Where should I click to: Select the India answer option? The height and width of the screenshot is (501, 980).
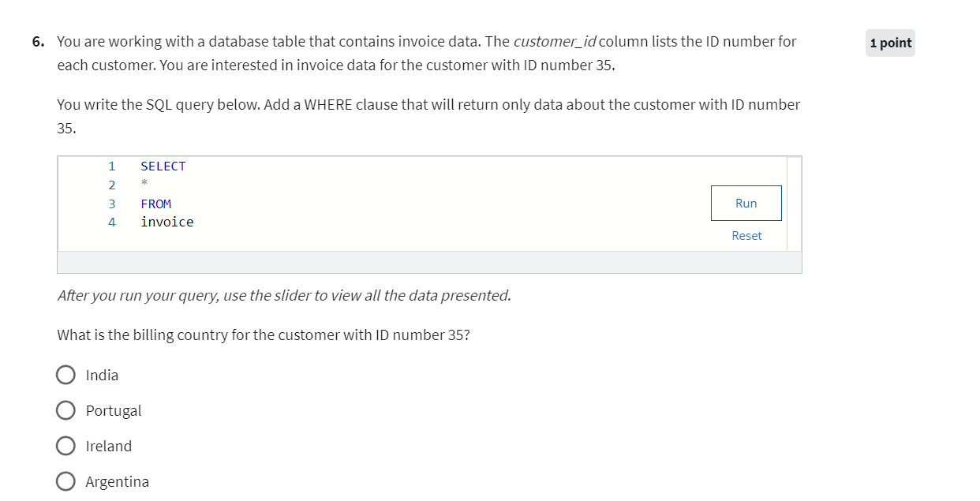(x=66, y=375)
